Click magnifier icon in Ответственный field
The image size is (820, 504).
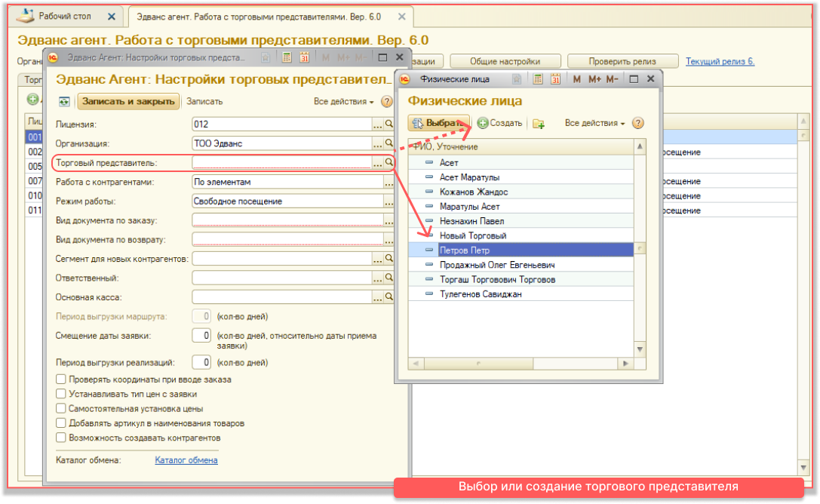389,278
